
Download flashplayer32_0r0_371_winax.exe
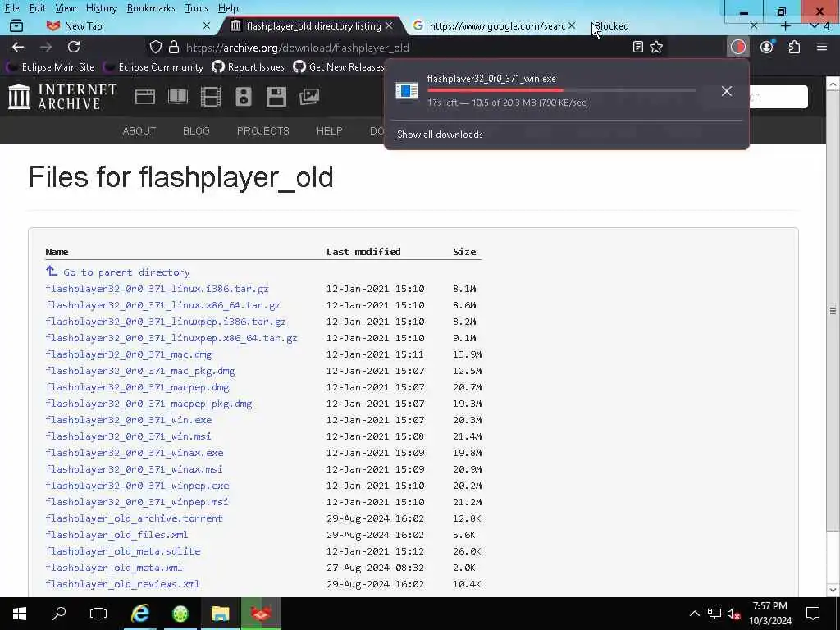point(135,453)
